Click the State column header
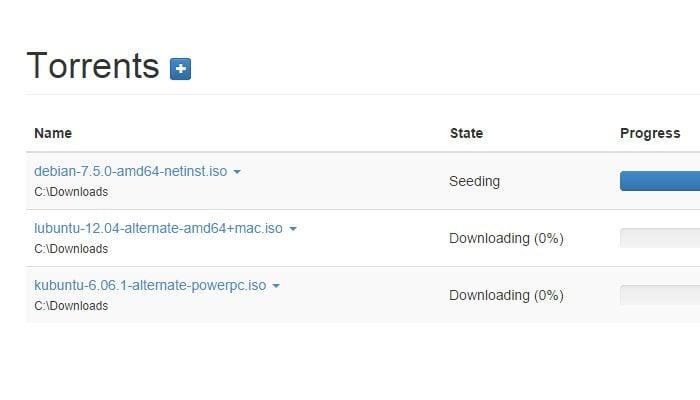 pyautogui.click(x=466, y=133)
